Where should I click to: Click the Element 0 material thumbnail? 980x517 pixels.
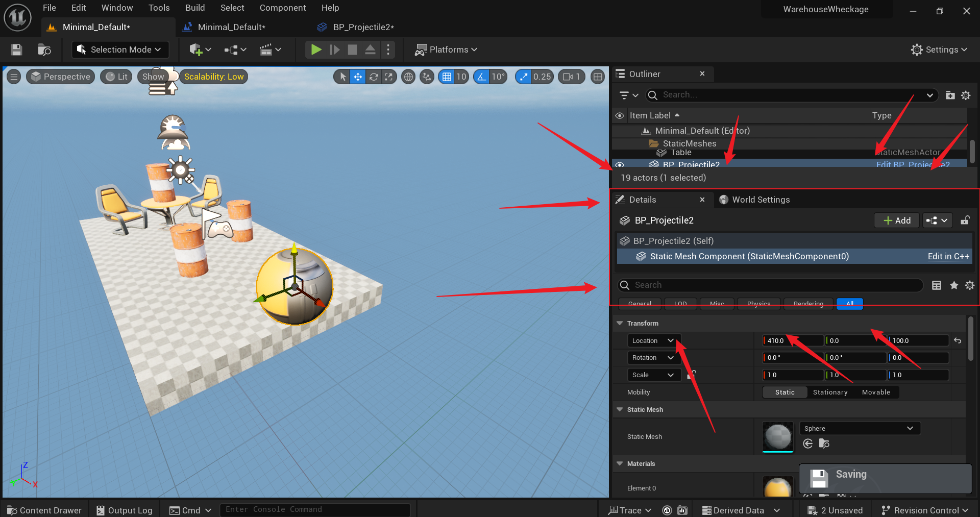click(778, 486)
